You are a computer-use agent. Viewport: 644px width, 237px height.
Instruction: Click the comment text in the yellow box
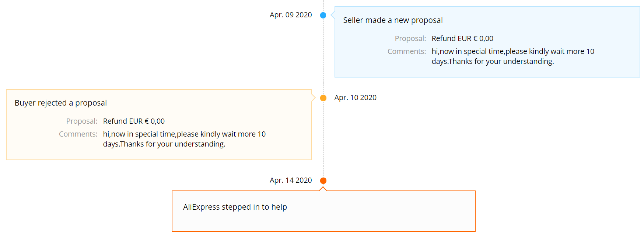click(x=184, y=139)
